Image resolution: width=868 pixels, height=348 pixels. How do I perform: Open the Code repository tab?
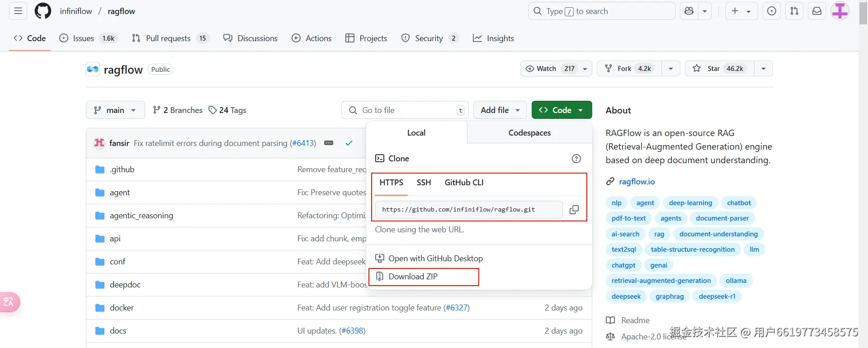point(30,38)
